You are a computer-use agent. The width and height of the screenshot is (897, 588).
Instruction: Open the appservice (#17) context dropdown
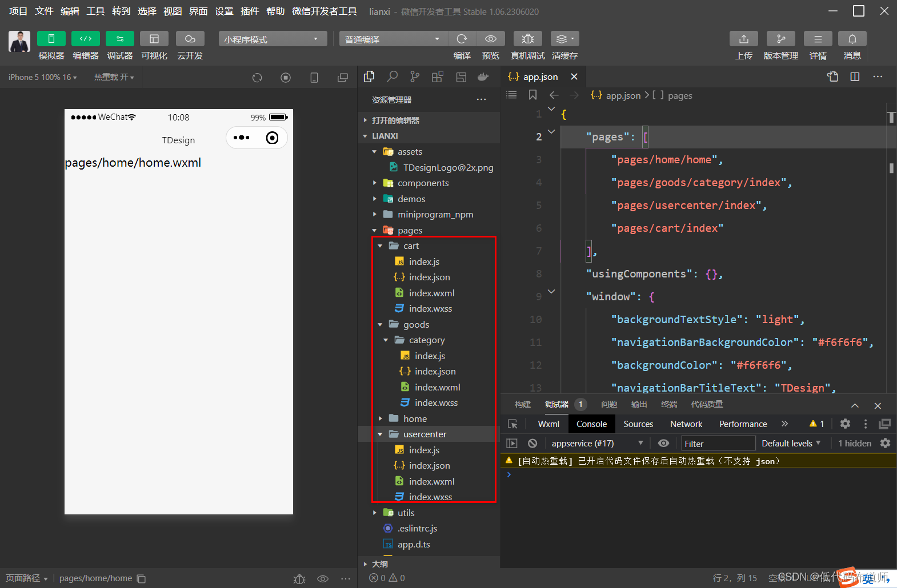596,443
